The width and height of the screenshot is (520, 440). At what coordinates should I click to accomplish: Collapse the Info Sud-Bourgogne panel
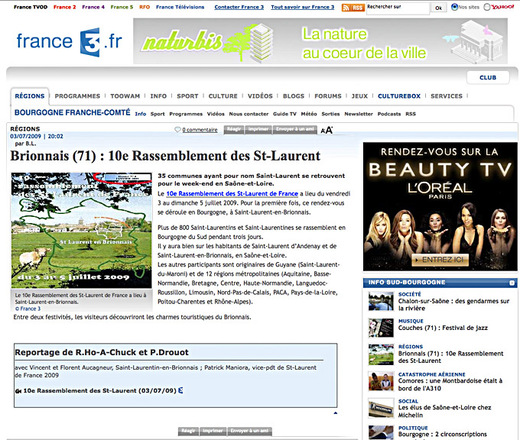[x=512, y=283]
